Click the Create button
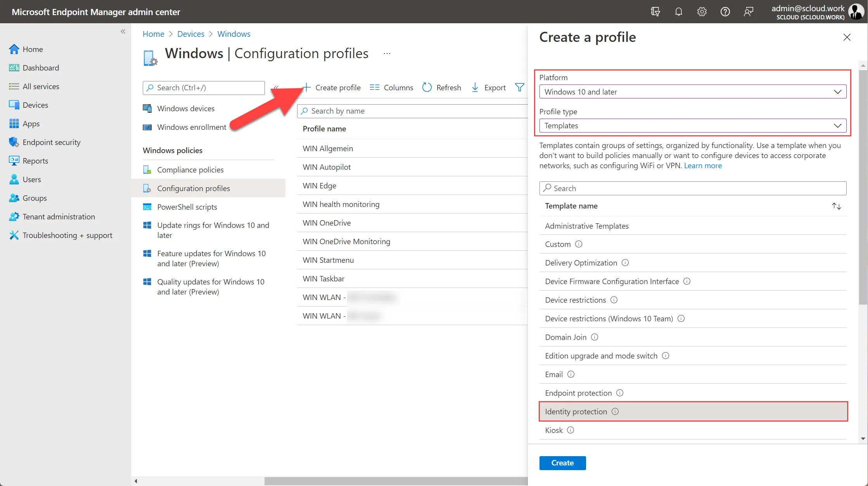This screenshot has width=868, height=486. [x=562, y=463]
